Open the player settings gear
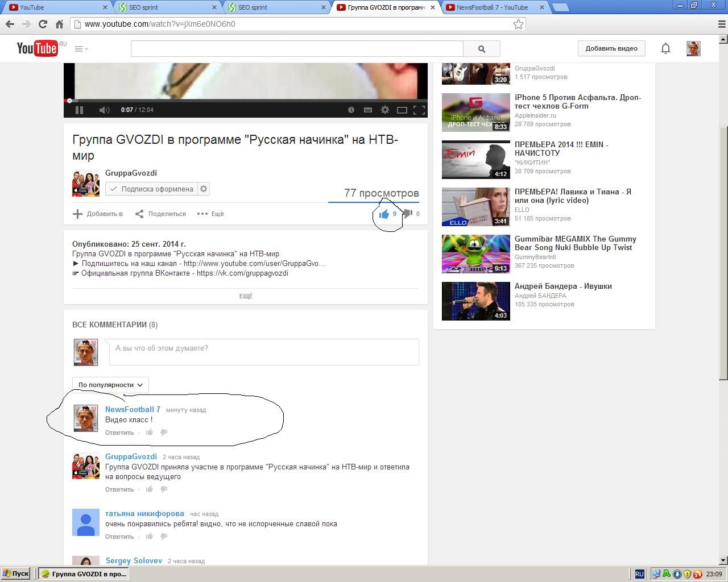The width and height of the screenshot is (728, 582). (x=385, y=110)
